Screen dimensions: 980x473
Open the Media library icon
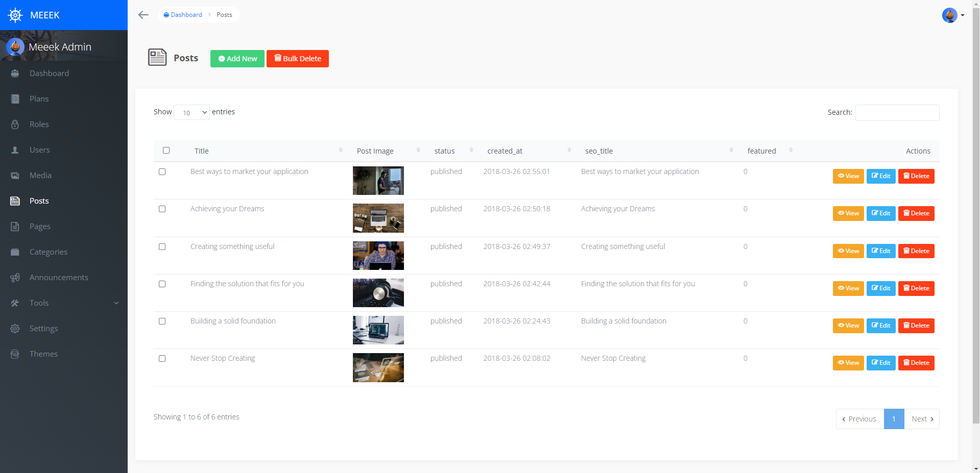point(15,175)
